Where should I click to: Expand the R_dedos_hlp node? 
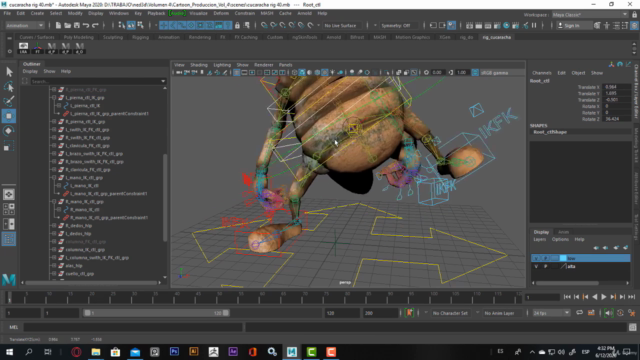click(54, 226)
